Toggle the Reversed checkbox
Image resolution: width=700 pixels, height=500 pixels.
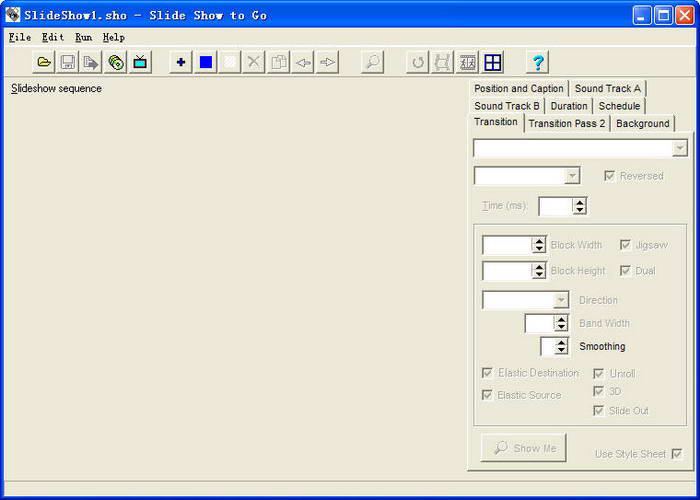tap(609, 175)
